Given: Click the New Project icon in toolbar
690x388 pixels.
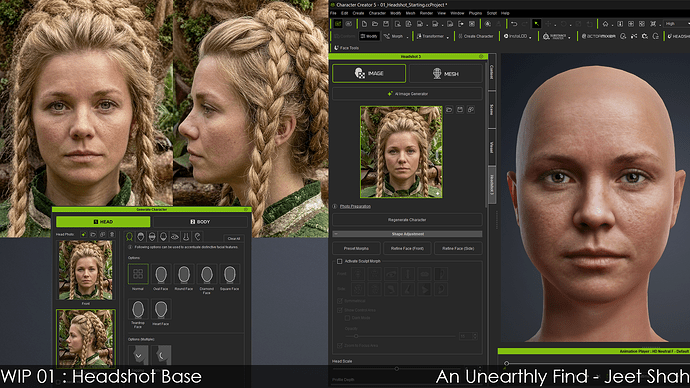Looking at the screenshot, I should coord(364,24).
